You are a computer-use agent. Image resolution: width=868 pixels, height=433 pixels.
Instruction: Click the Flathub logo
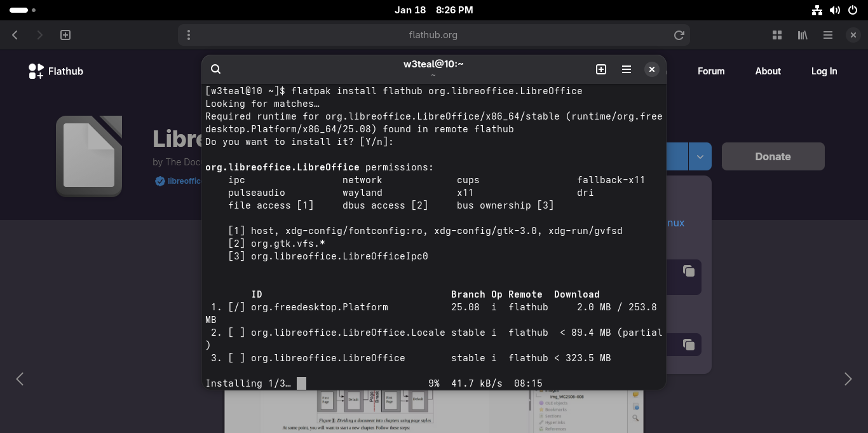[x=56, y=71]
